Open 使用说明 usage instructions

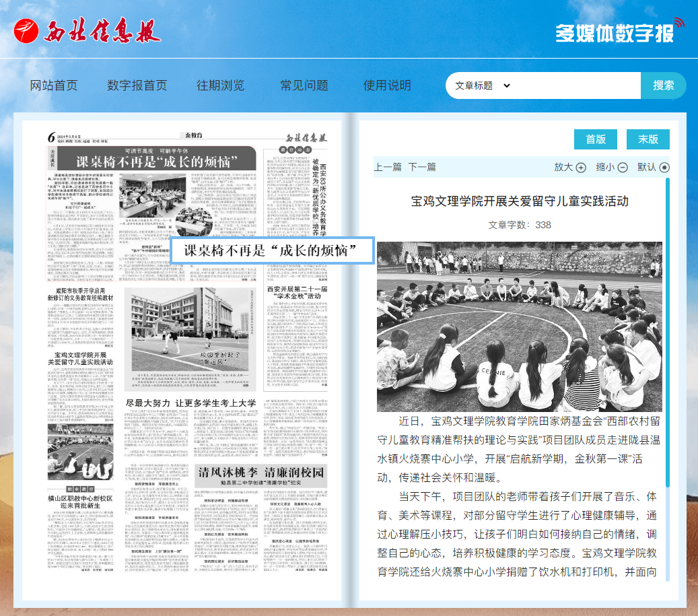pyautogui.click(x=387, y=85)
